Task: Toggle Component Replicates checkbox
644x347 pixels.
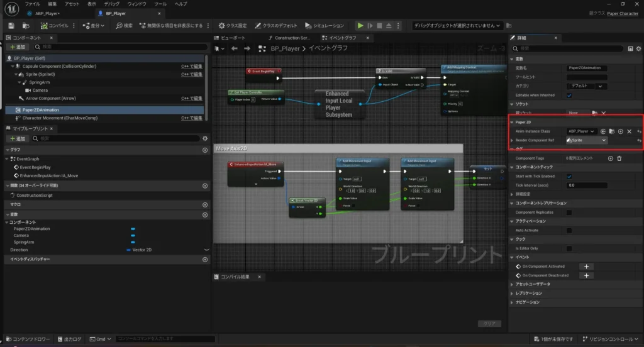Action: pos(569,212)
